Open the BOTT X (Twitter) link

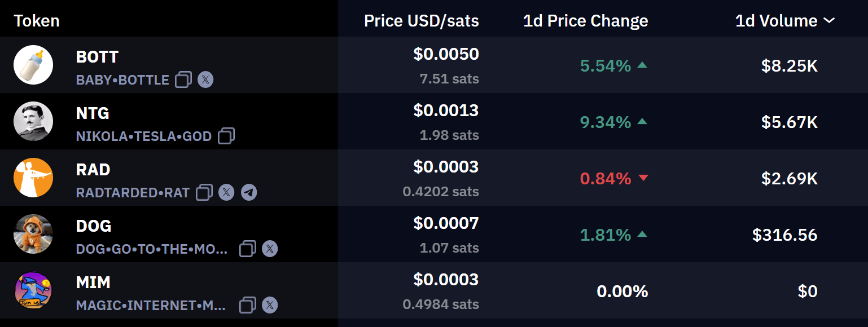point(205,79)
